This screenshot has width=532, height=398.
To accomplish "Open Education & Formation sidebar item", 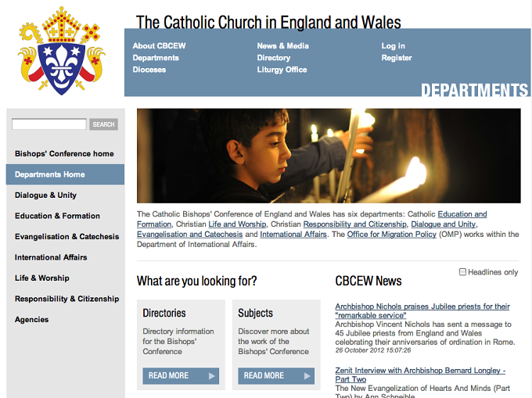I will point(57,216).
